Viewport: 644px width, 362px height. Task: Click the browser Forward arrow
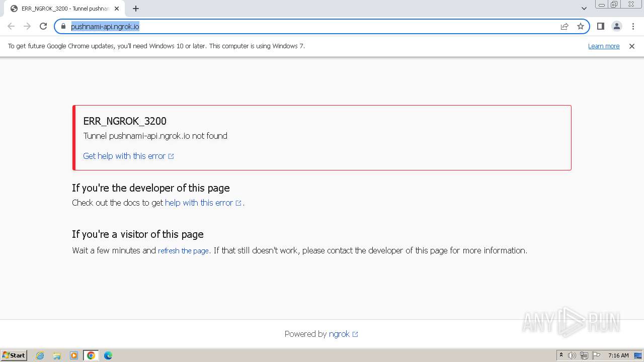27,26
